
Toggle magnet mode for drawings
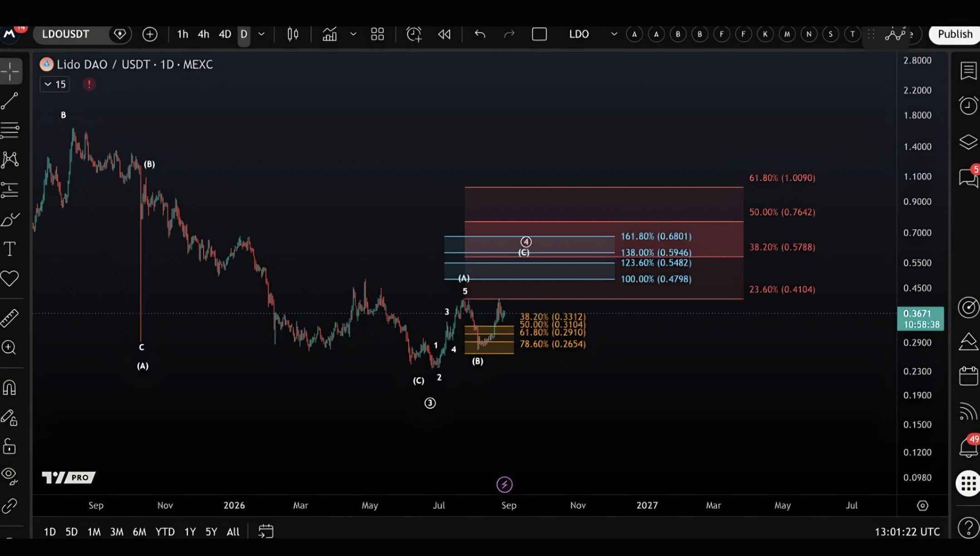[10, 388]
